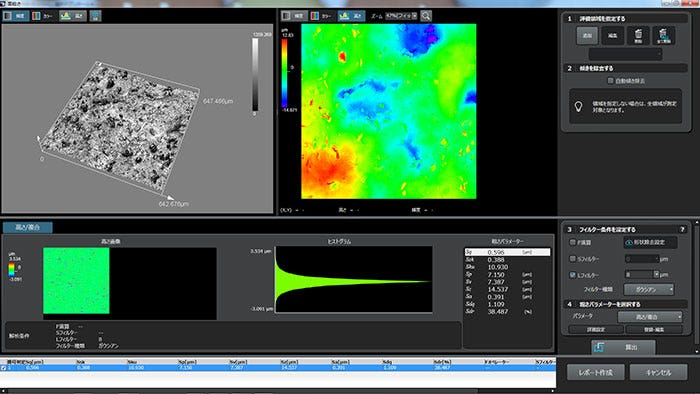Toggle the F演算 checkbox
700x394 pixels.
point(572,242)
